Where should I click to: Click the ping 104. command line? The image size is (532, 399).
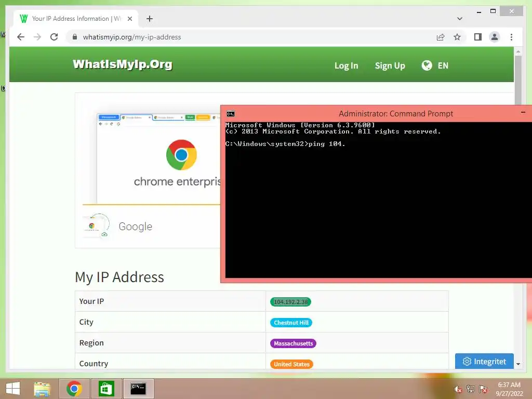285,144
